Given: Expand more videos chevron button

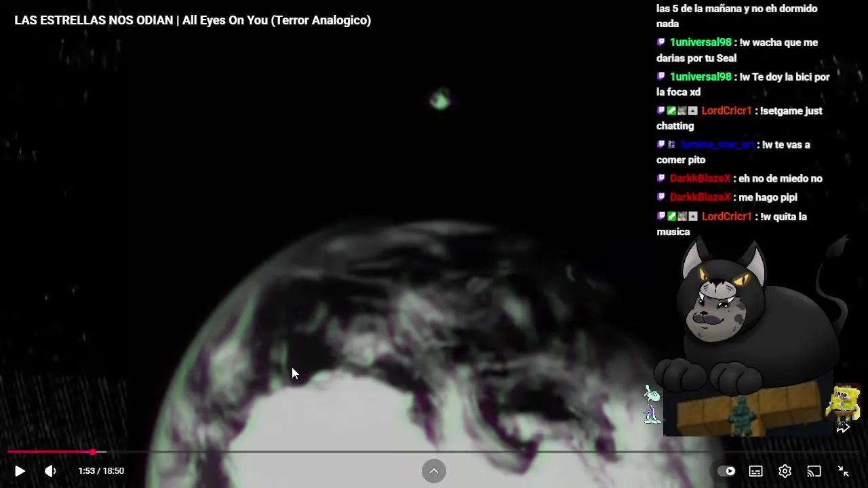Looking at the screenshot, I should click(x=434, y=471).
